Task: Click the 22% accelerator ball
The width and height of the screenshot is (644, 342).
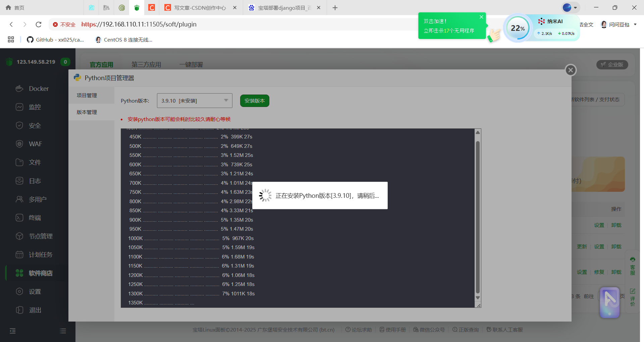Action: [x=518, y=28]
